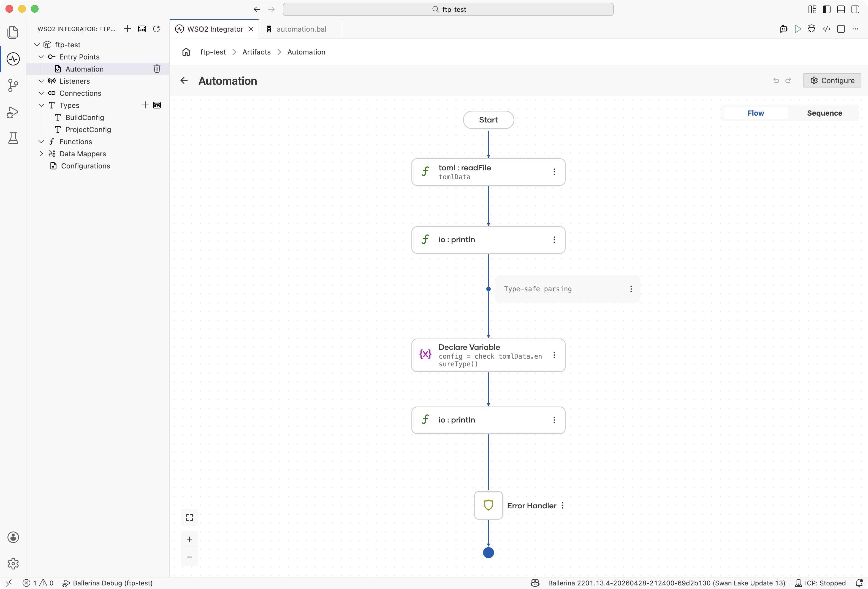Collapse the Connections section
This screenshot has width=868, height=589.
(x=42, y=93)
